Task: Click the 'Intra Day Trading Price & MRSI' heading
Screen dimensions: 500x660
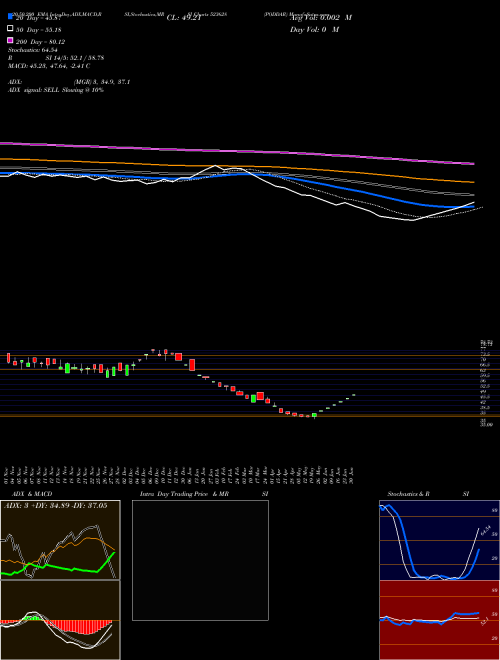Action: pos(204,494)
